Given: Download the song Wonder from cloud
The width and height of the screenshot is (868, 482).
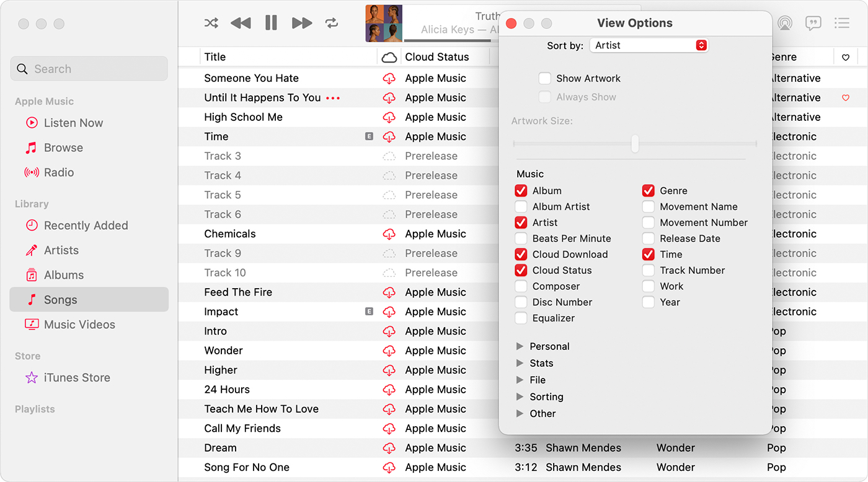Looking at the screenshot, I should point(389,351).
